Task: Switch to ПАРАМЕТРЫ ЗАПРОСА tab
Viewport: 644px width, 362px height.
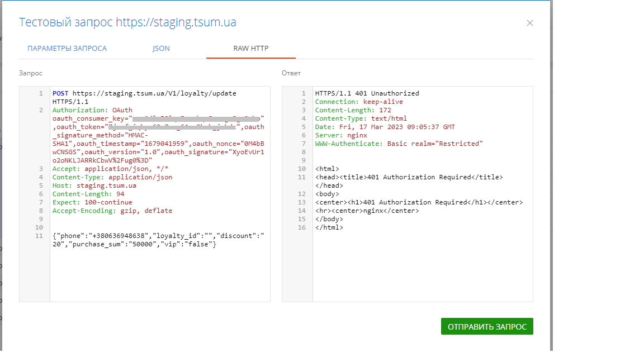Action: click(67, 49)
